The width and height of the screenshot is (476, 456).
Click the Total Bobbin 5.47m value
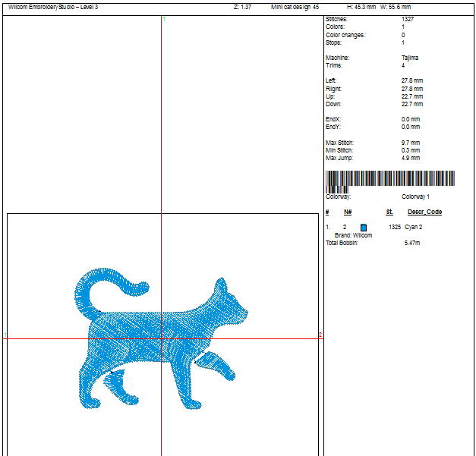[x=412, y=243]
